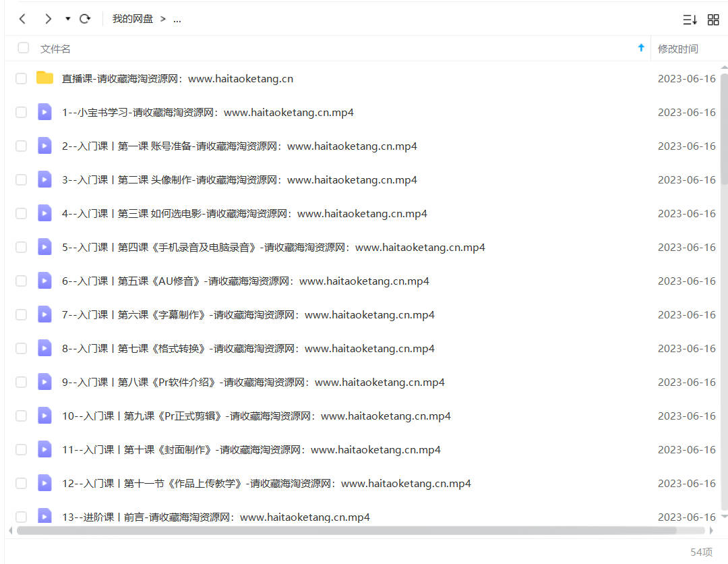Open the file 第七课《格式转换》
Viewport: 728px width, 564px height.
[248, 349]
